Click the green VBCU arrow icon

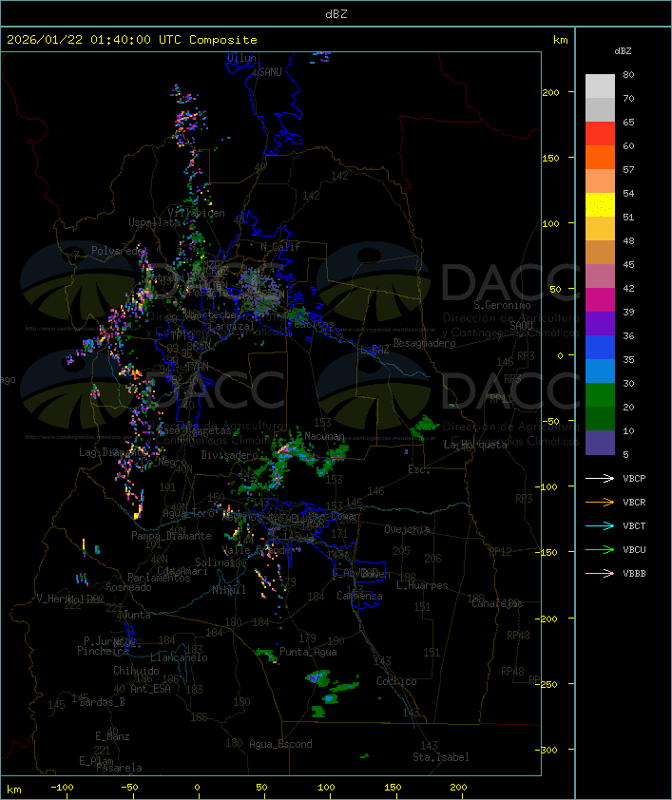[x=600, y=549]
